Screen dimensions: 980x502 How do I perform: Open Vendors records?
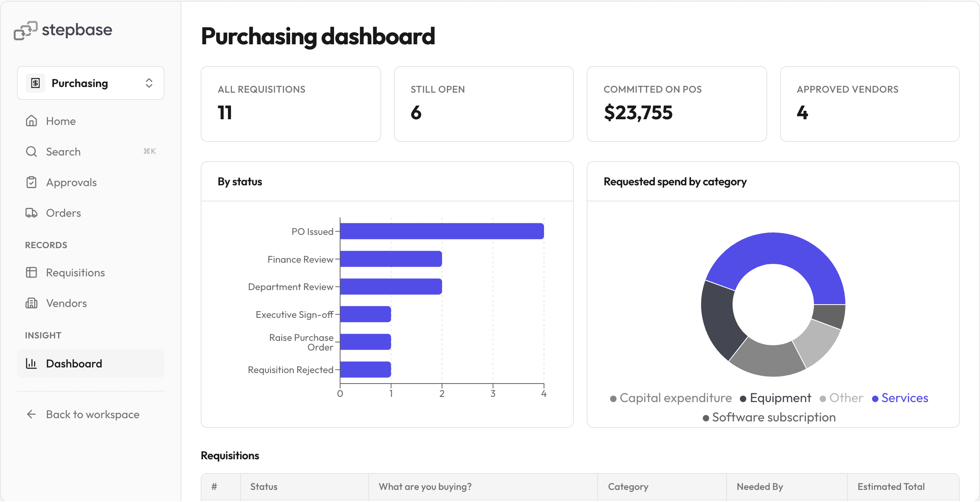[x=91, y=303]
